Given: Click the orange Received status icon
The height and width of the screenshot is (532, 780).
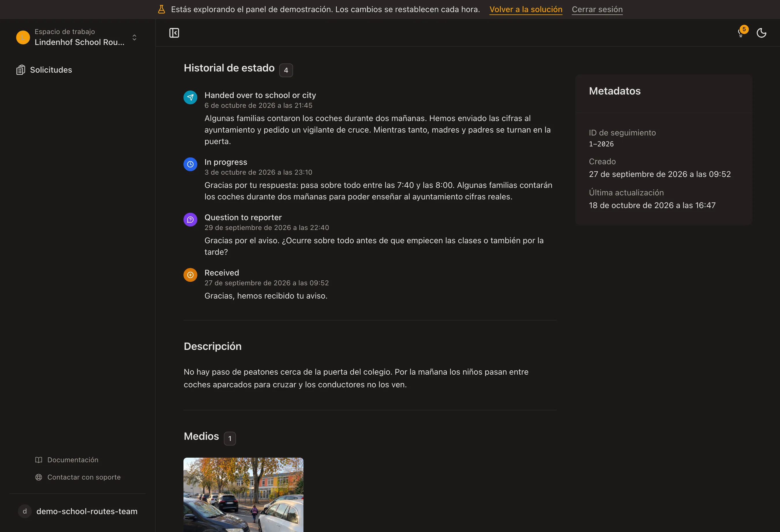Looking at the screenshot, I should [190, 275].
